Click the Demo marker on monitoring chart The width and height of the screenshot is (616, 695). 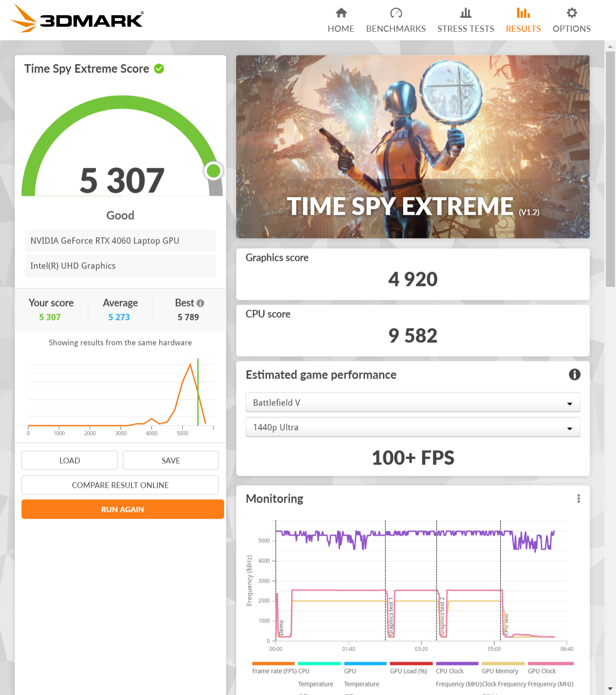[x=281, y=628]
